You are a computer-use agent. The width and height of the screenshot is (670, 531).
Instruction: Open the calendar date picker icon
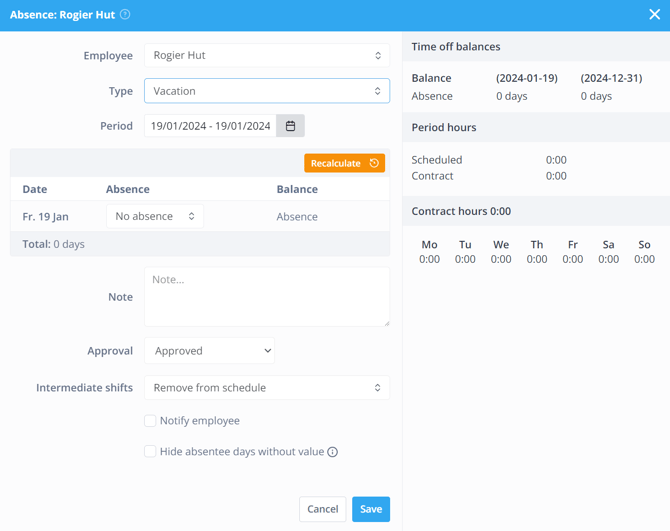point(291,126)
